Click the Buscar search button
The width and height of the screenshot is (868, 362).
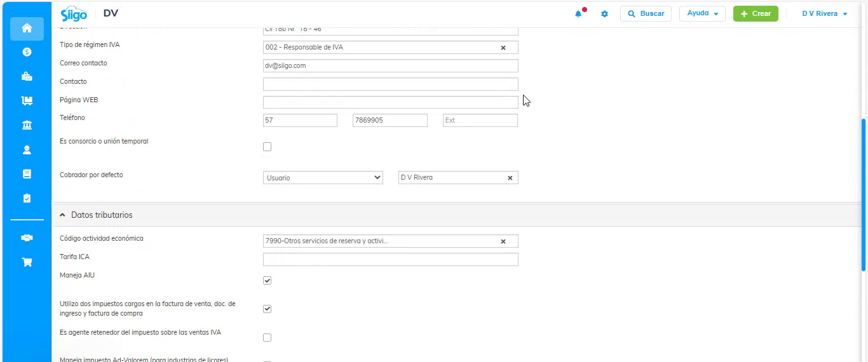pyautogui.click(x=646, y=13)
